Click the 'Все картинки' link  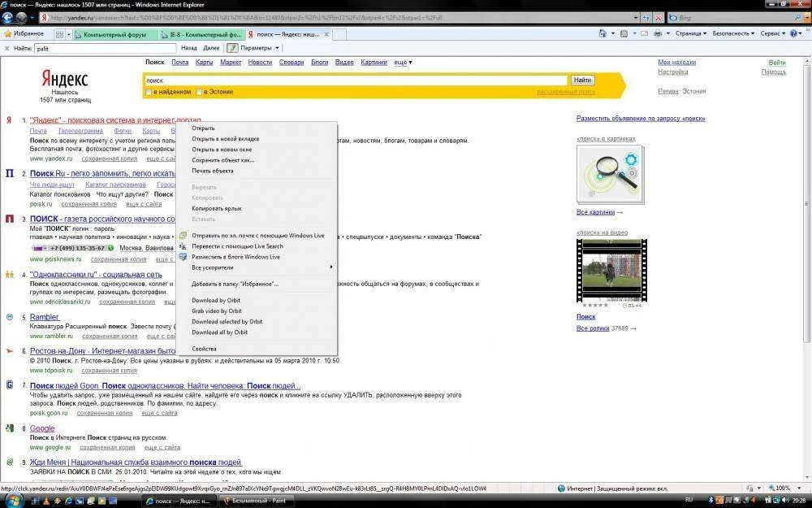[x=595, y=212]
